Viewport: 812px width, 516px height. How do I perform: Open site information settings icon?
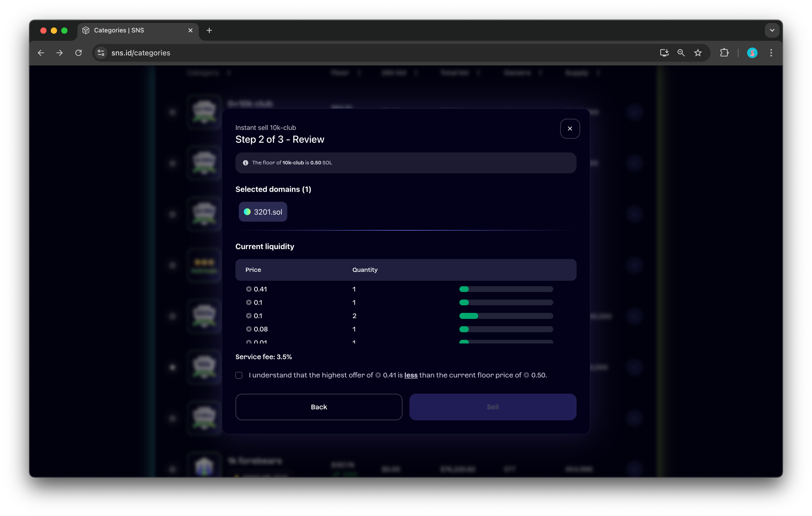(x=101, y=53)
